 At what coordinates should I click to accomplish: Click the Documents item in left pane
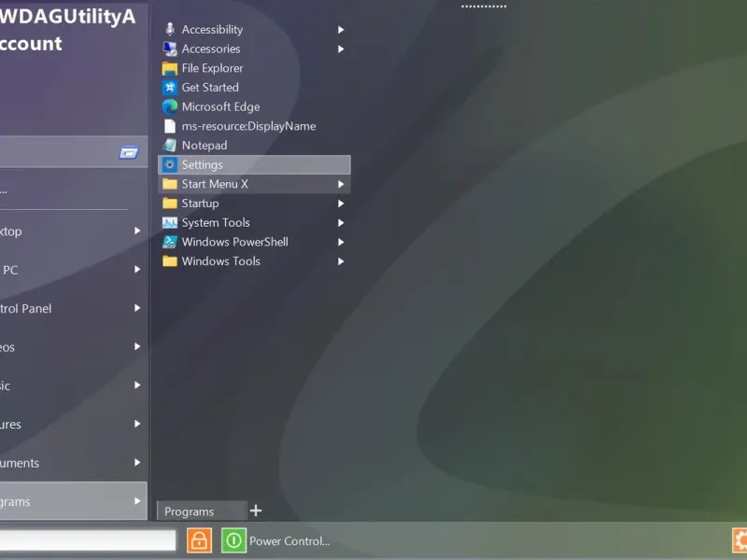tap(74, 462)
